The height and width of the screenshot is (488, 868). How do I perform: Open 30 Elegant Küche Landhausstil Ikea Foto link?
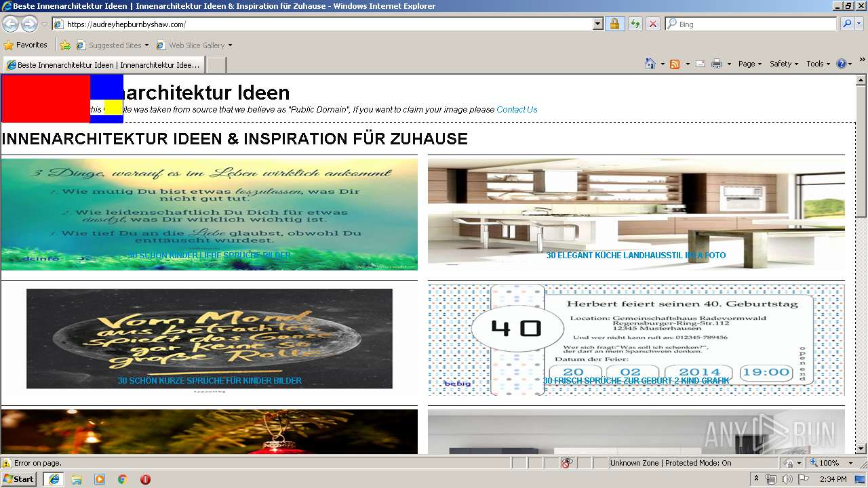coord(636,256)
